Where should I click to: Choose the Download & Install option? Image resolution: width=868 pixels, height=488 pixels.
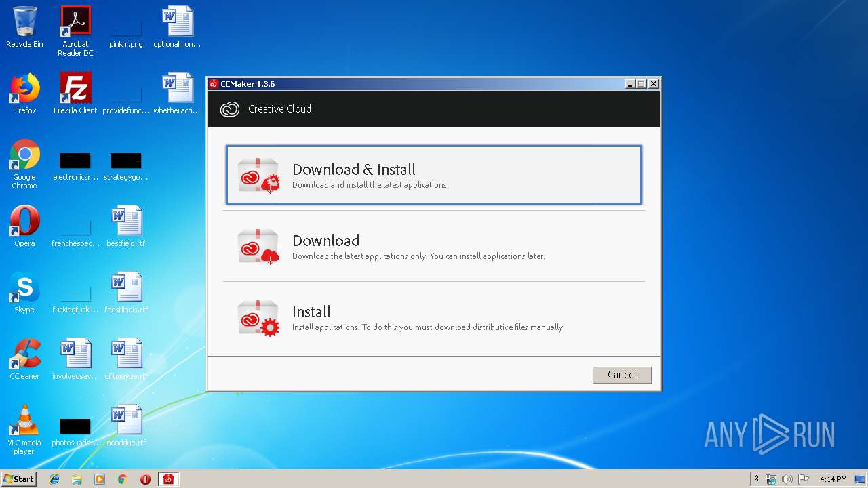pos(434,175)
